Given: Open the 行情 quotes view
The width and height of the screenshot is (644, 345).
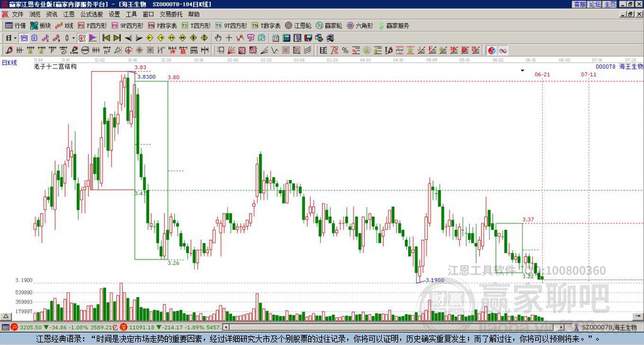Looking at the screenshot, I should click(16, 25).
